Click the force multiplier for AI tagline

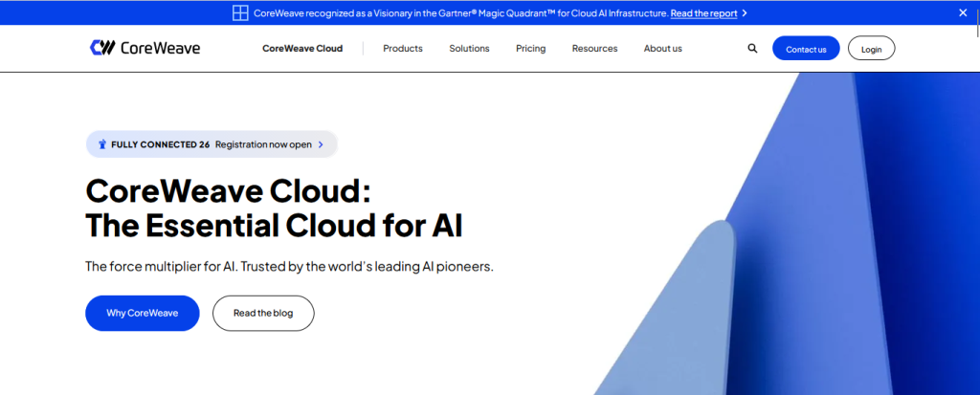289,266
